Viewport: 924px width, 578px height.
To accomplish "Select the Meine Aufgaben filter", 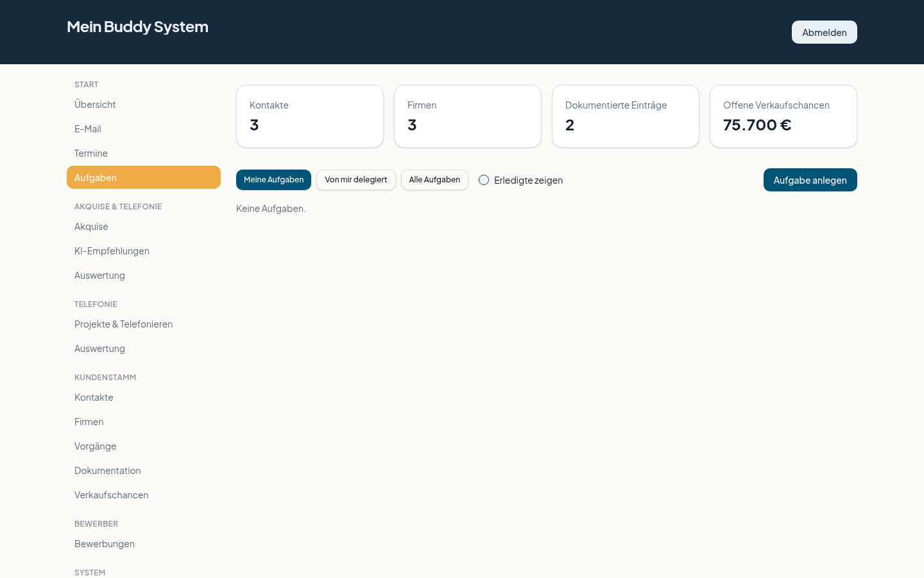I will point(273,180).
